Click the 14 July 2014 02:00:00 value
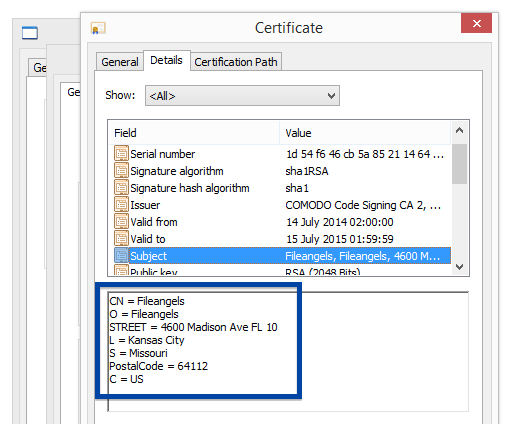 (x=340, y=222)
